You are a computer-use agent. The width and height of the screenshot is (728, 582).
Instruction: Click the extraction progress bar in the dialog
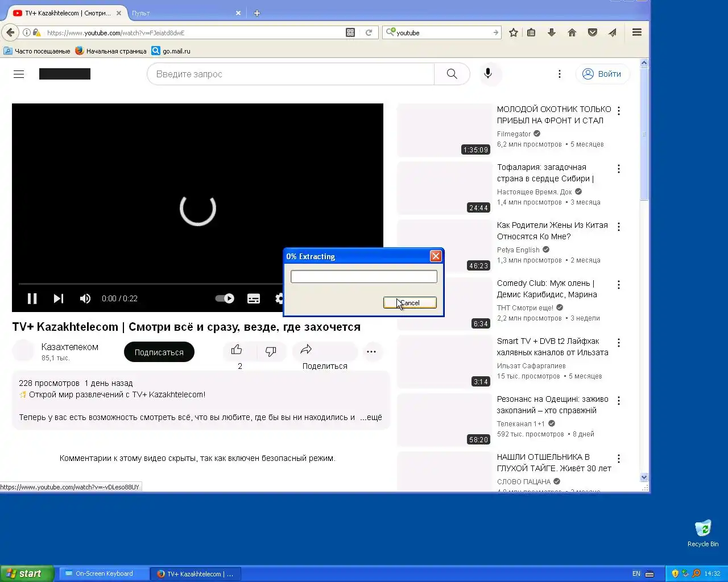coord(364,277)
